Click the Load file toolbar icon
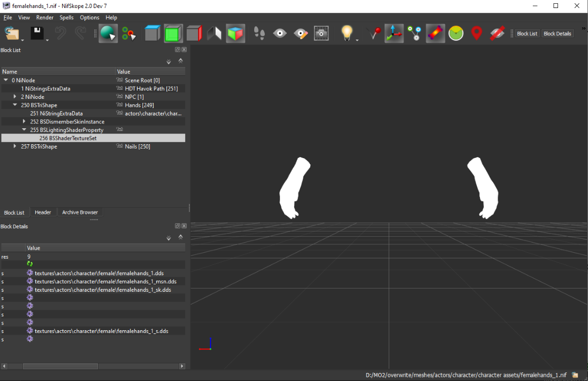The height and width of the screenshot is (381, 588). click(x=12, y=34)
